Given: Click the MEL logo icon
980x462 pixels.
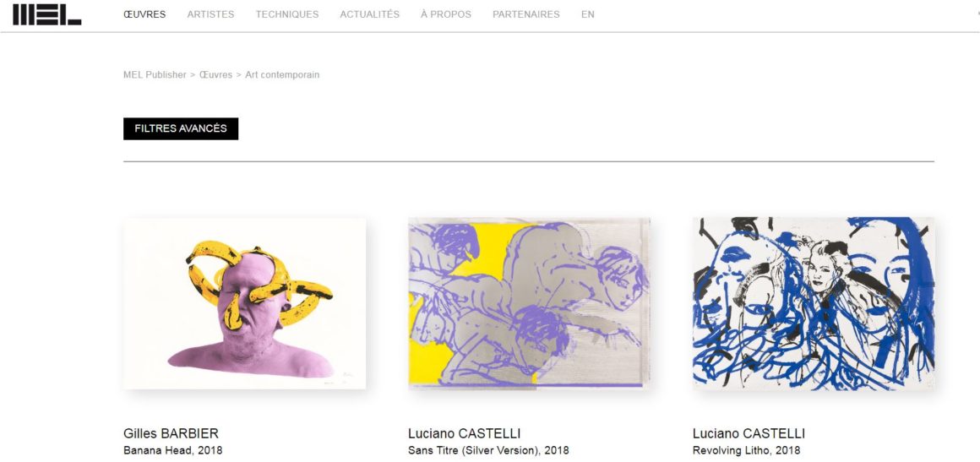Looking at the screenshot, I should [x=46, y=14].
